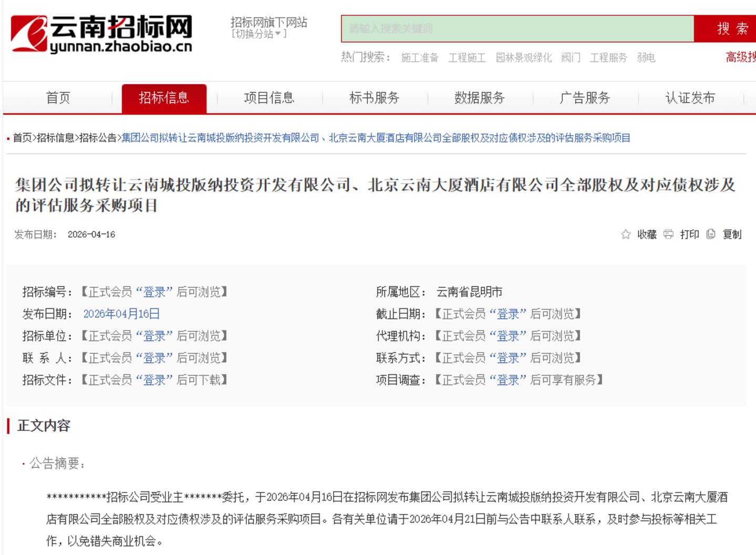Click 登录 link in 截止日期 row

[x=508, y=314]
